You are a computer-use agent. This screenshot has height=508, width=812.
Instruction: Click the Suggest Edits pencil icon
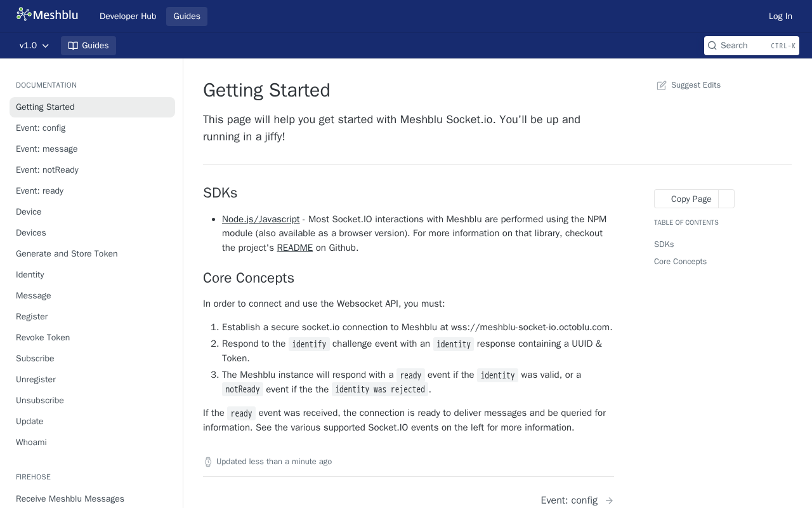click(662, 85)
